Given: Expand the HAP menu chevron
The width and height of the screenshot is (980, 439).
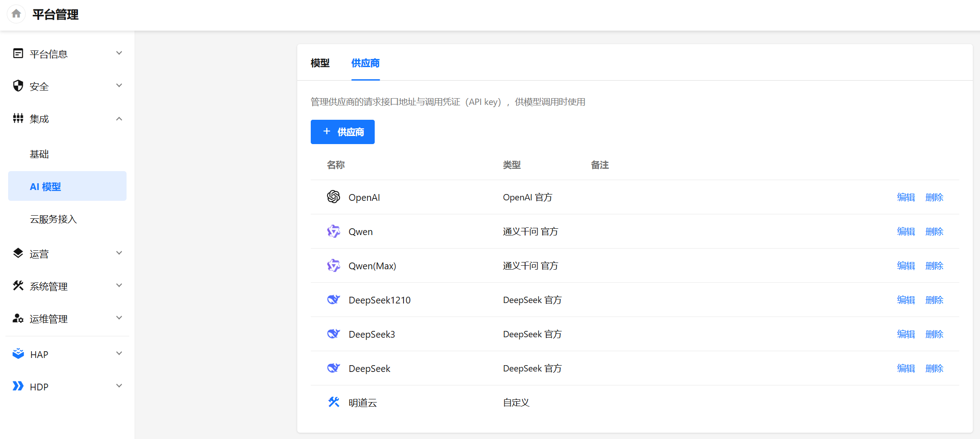Looking at the screenshot, I should tap(119, 353).
